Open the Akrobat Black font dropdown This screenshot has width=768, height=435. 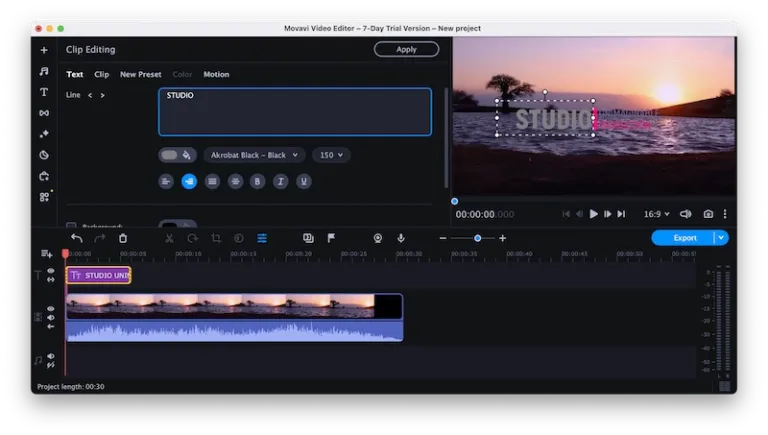[x=254, y=155]
